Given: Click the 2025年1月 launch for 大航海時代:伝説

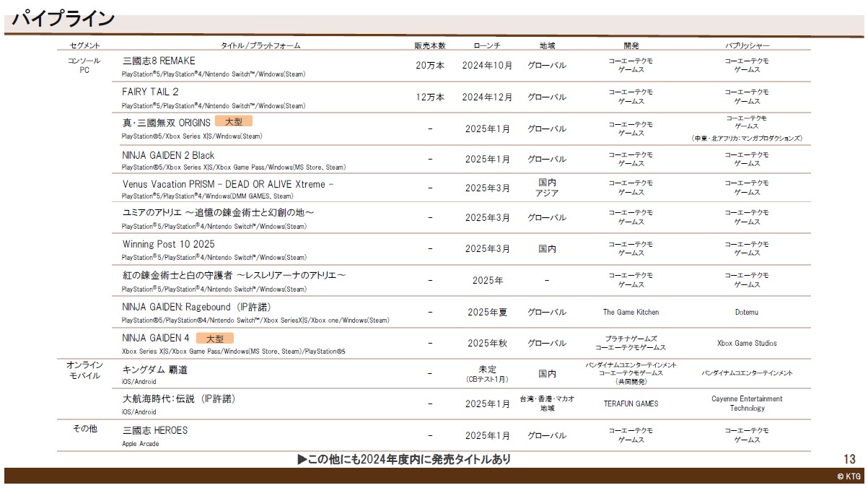Looking at the screenshot, I should 487,403.
